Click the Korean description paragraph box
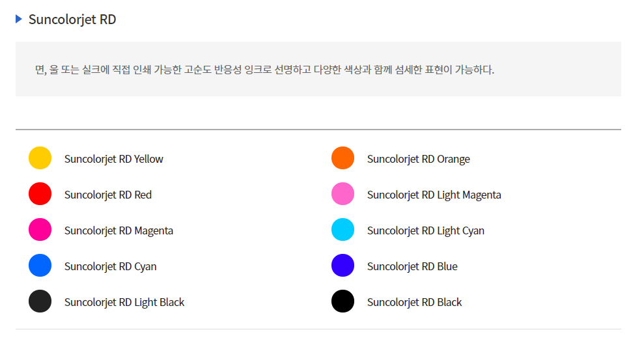 click(318, 69)
